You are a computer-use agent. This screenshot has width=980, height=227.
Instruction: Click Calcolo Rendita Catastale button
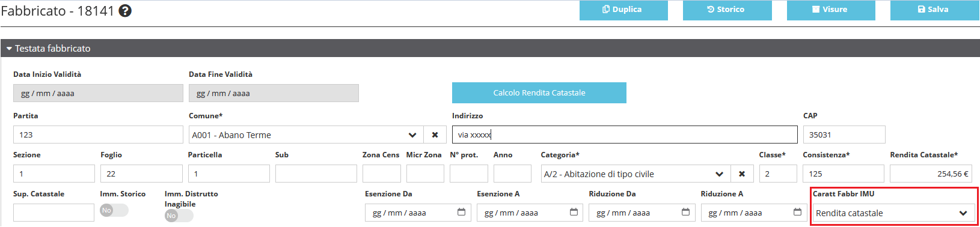(539, 92)
